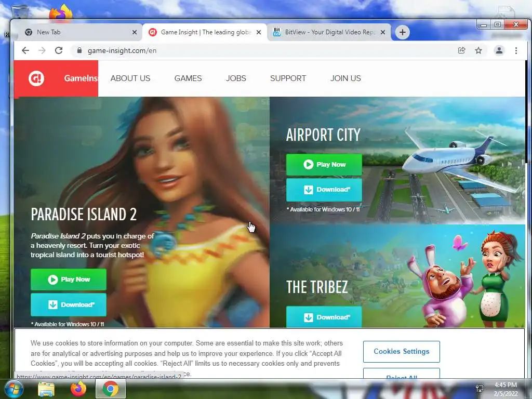Click Play Now for Airport City

pyautogui.click(x=324, y=165)
